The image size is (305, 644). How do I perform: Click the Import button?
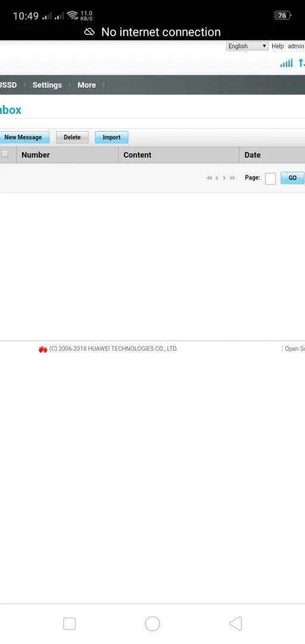111,137
